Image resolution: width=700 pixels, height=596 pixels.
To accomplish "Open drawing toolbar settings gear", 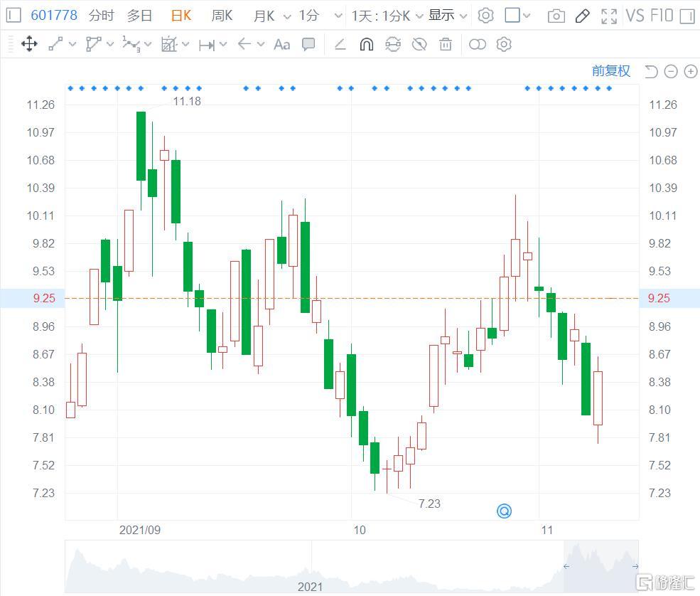I will 504,44.
